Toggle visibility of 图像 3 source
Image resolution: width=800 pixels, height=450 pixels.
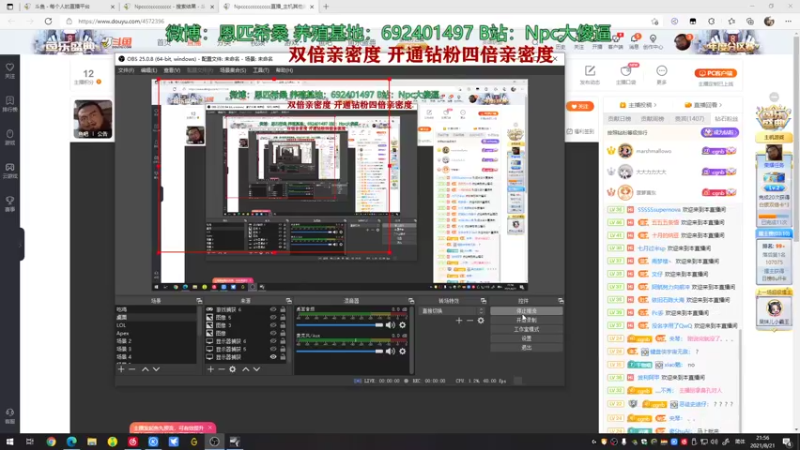[273, 326]
